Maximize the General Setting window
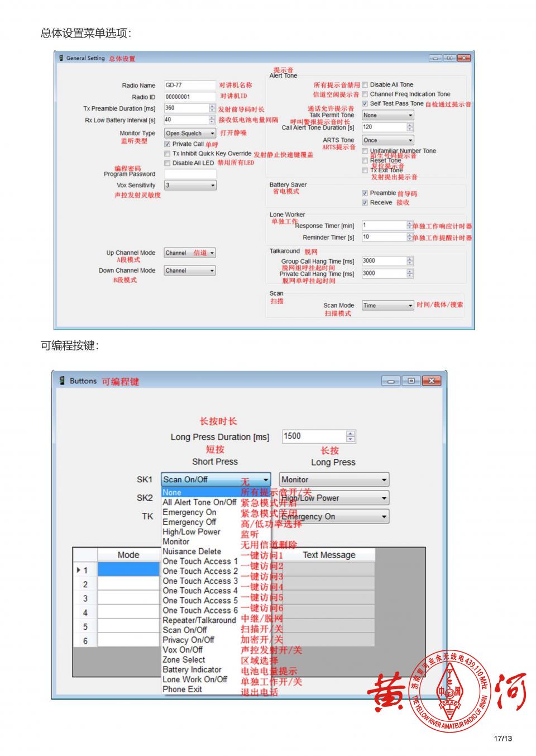 (449, 58)
